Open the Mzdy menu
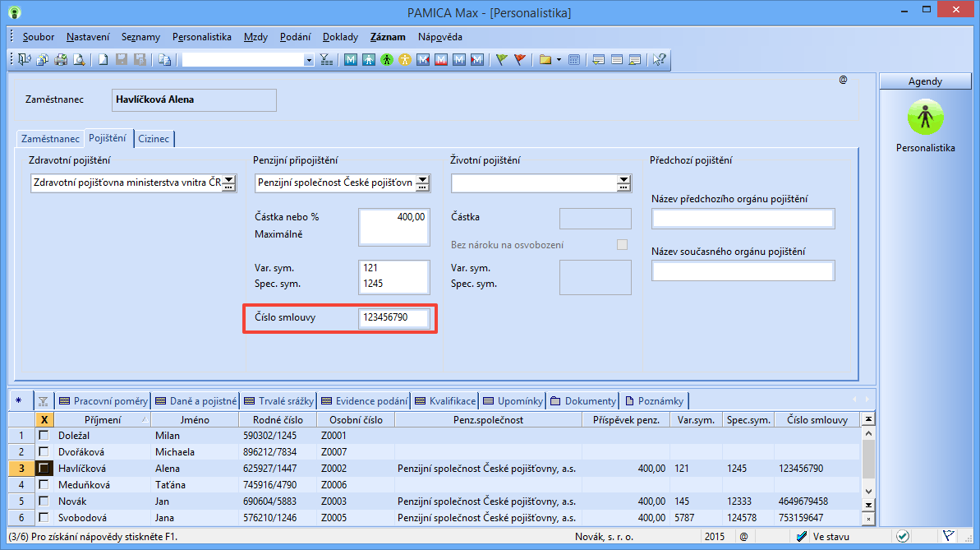 pyautogui.click(x=255, y=37)
